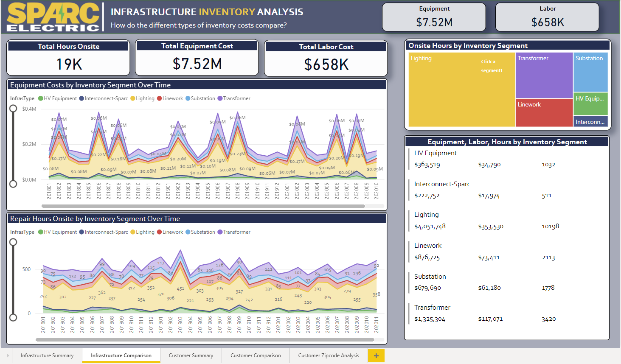621x364 pixels.
Task: Click the Equipment, Labor, Hours table title
Action: coord(507,142)
